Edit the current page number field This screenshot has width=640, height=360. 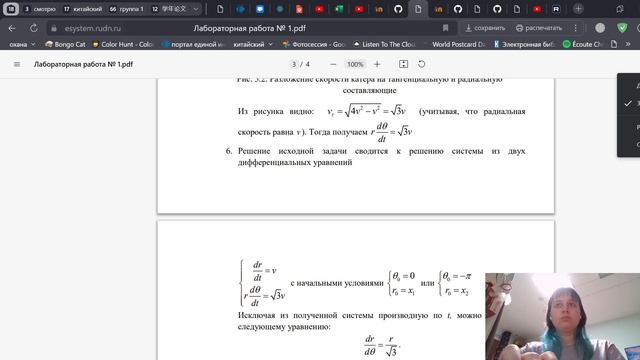point(294,64)
